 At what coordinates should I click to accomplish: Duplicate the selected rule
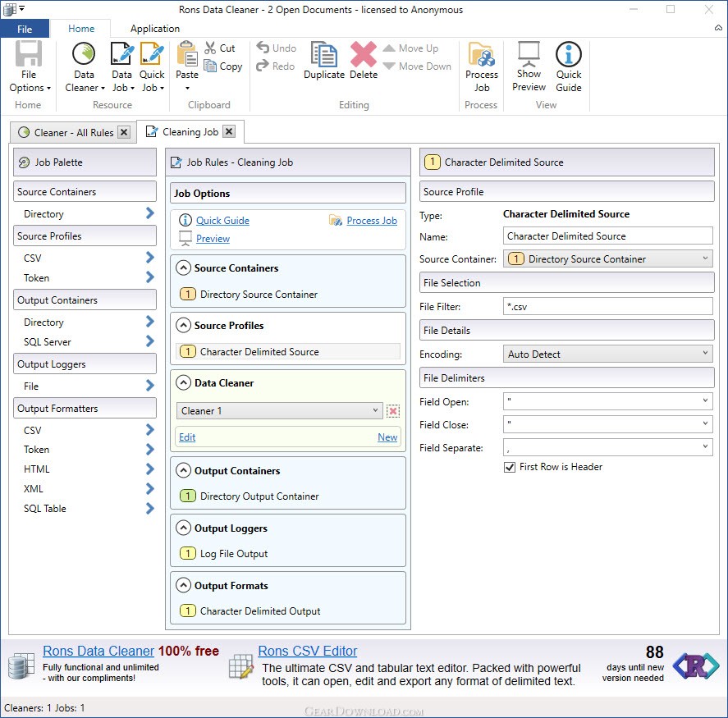point(324,61)
